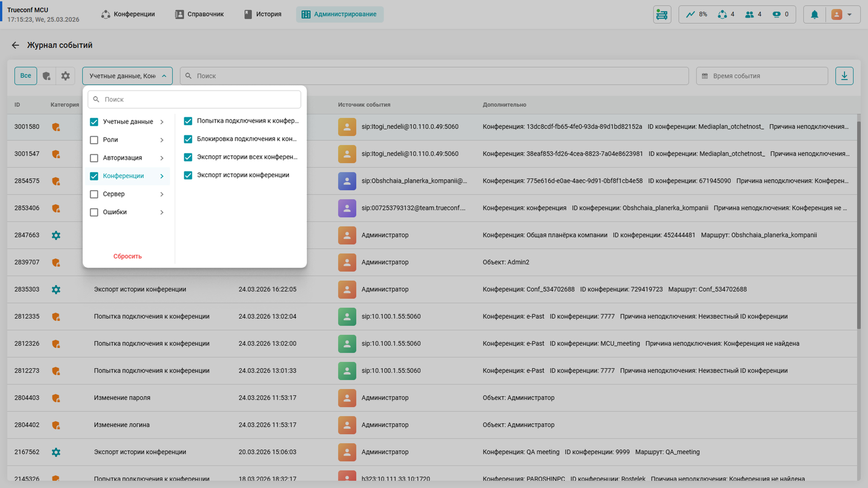This screenshot has width=868, height=488.
Task: Click ID column header
Action: tap(17, 105)
